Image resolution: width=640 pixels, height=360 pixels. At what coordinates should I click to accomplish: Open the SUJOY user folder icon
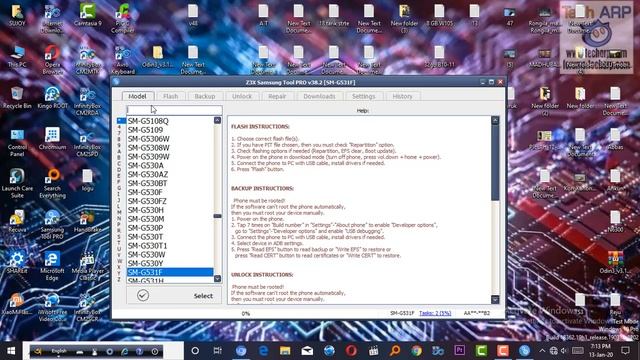click(17, 16)
